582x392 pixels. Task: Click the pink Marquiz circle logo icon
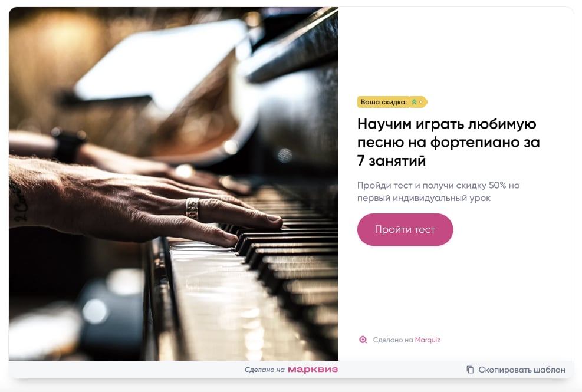coord(363,340)
